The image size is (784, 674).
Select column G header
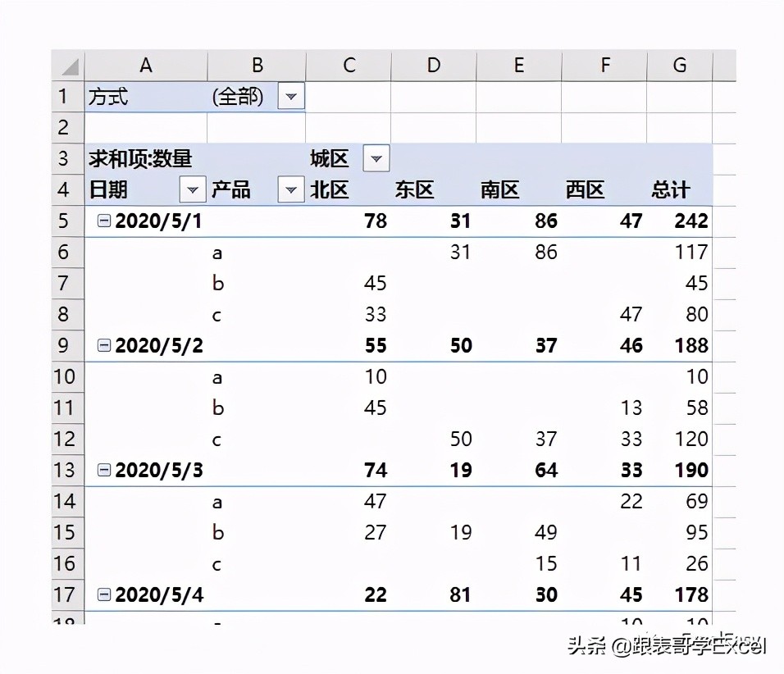point(679,65)
